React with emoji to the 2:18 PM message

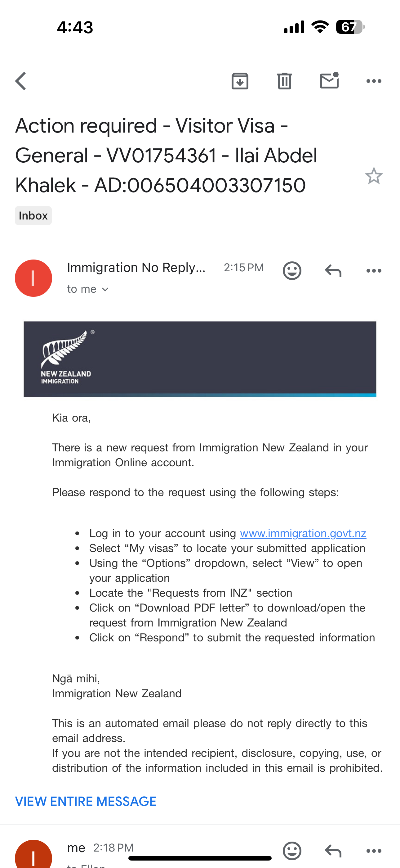[x=291, y=851]
